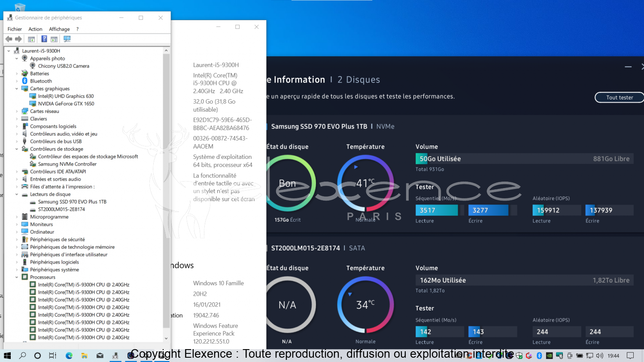Expand the Périphériques système category

pos(17,270)
